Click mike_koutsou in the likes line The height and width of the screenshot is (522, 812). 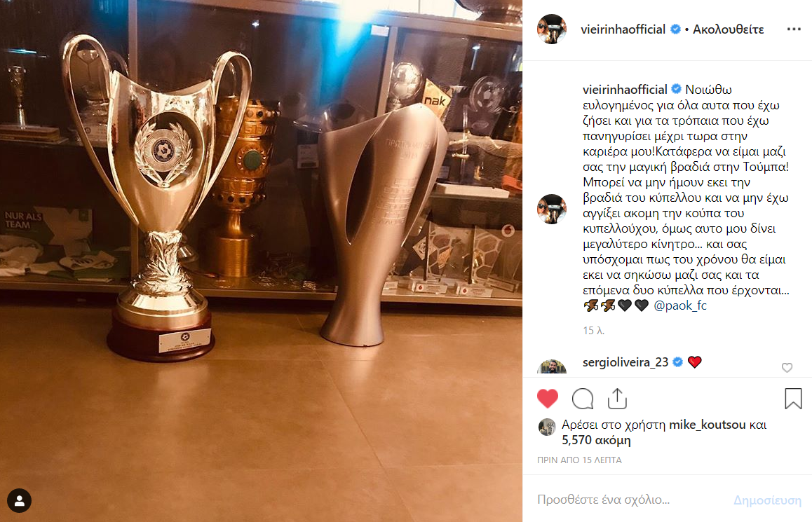tap(707, 425)
